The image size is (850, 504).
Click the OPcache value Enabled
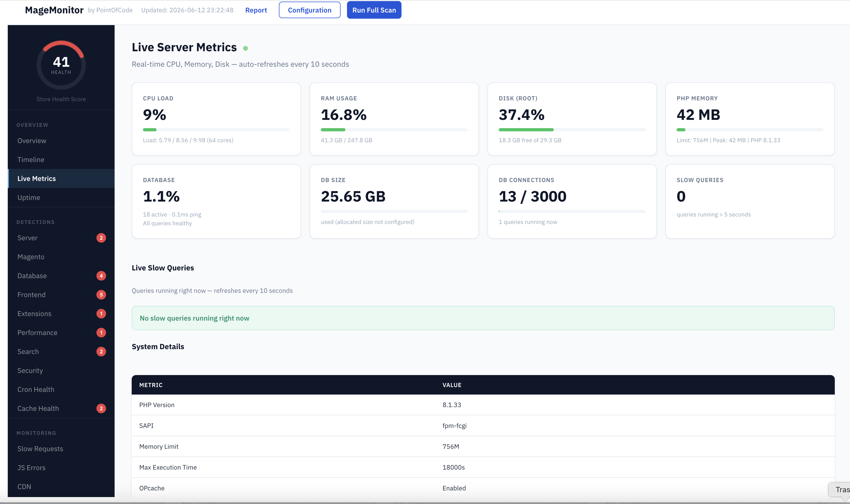(454, 488)
